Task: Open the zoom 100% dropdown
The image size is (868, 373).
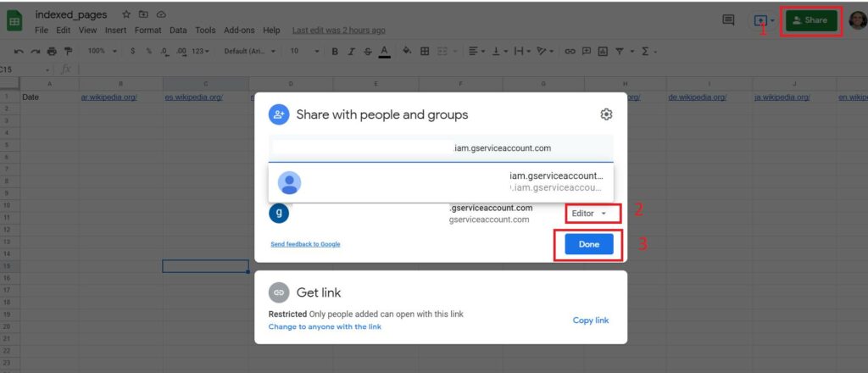Action: coord(103,52)
